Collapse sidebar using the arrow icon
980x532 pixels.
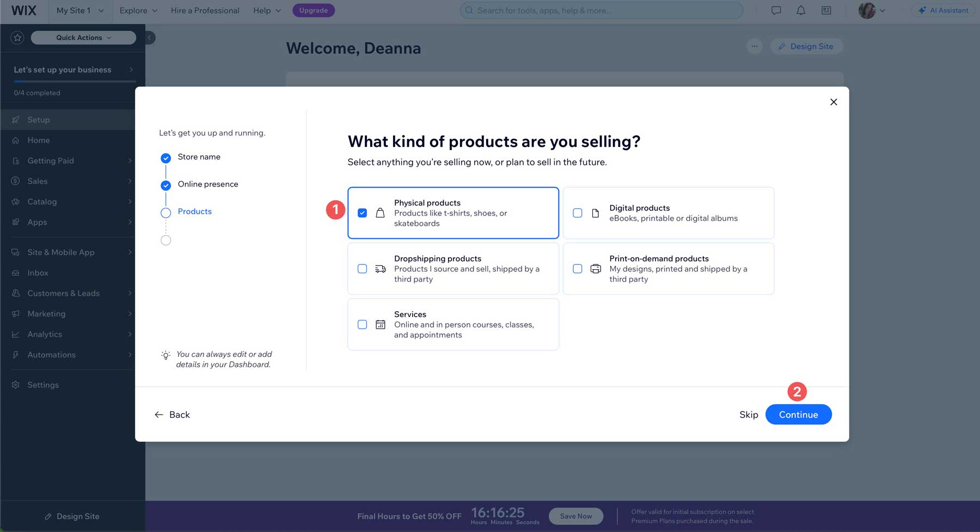[150, 38]
